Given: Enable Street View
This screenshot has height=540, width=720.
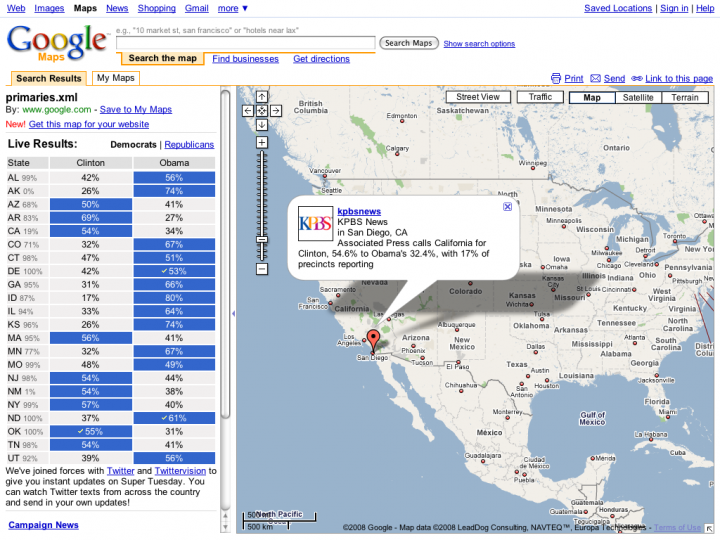Looking at the screenshot, I should 478,97.
